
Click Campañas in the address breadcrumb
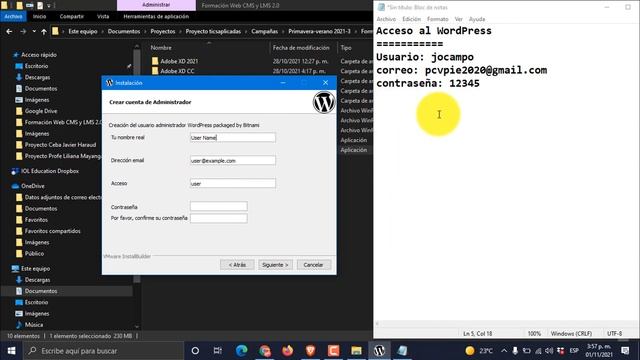coord(264,31)
